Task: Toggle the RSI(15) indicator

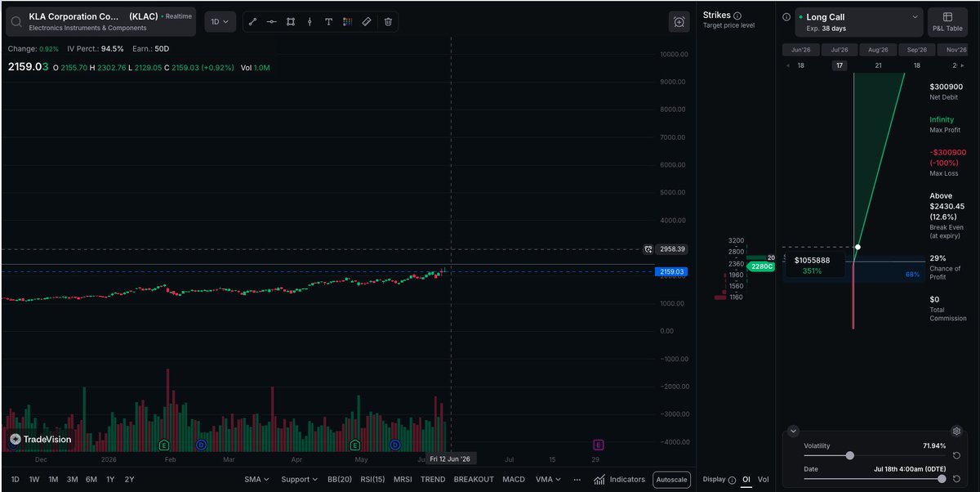Action: (x=372, y=480)
